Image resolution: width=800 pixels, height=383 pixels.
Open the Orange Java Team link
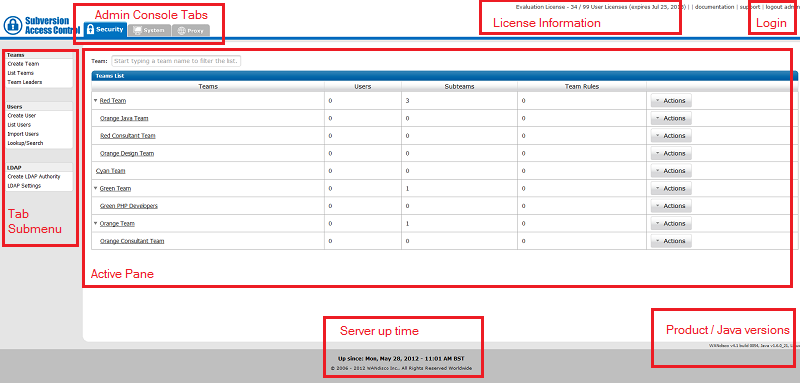pos(124,118)
